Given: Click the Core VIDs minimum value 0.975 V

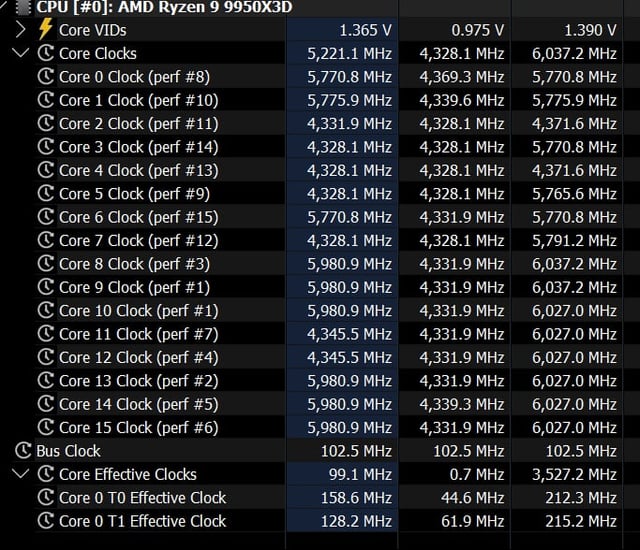Looking at the screenshot, I should pos(478,30).
